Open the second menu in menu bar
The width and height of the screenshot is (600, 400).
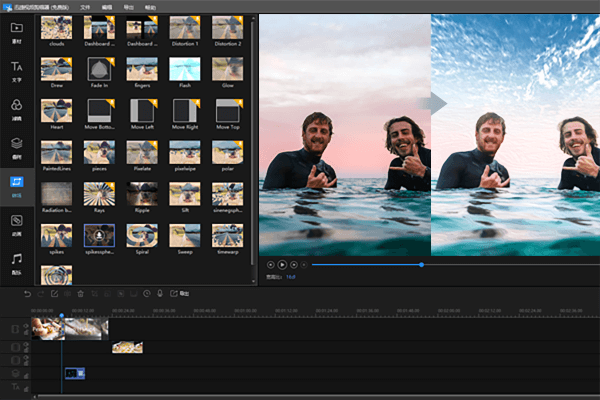pyautogui.click(x=107, y=7)
